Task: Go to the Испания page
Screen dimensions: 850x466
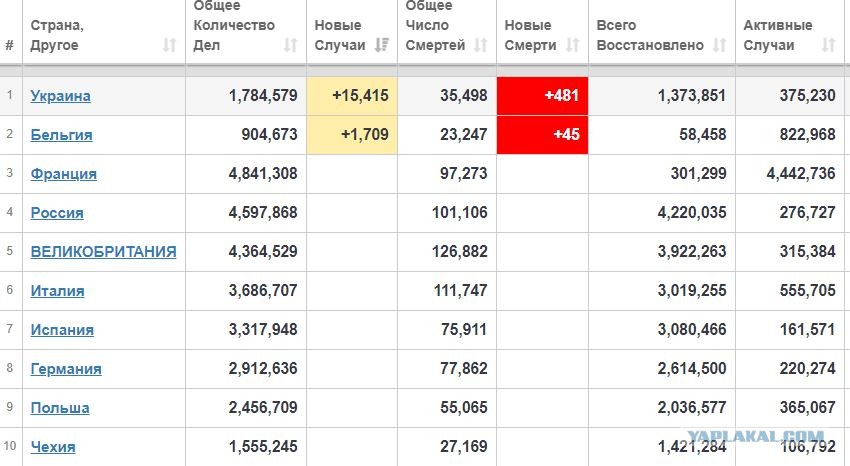Action: tap(62, 330)
